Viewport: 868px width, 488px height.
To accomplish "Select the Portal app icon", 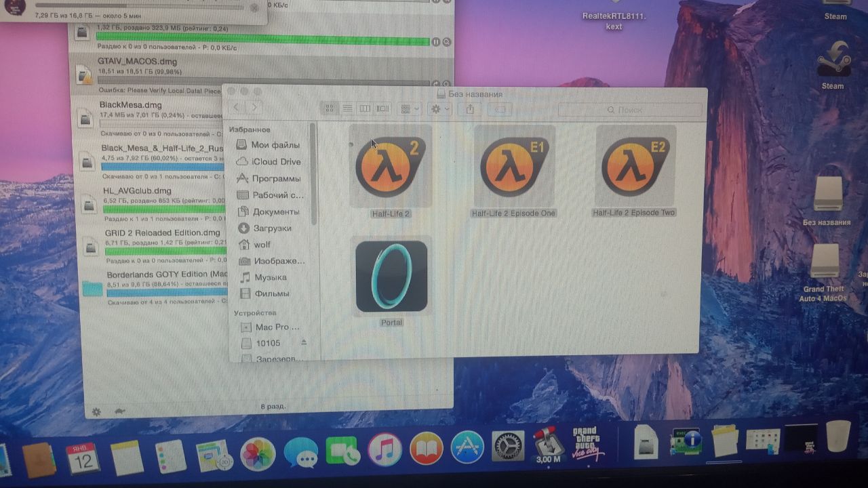I will click(x=391, y=276).
